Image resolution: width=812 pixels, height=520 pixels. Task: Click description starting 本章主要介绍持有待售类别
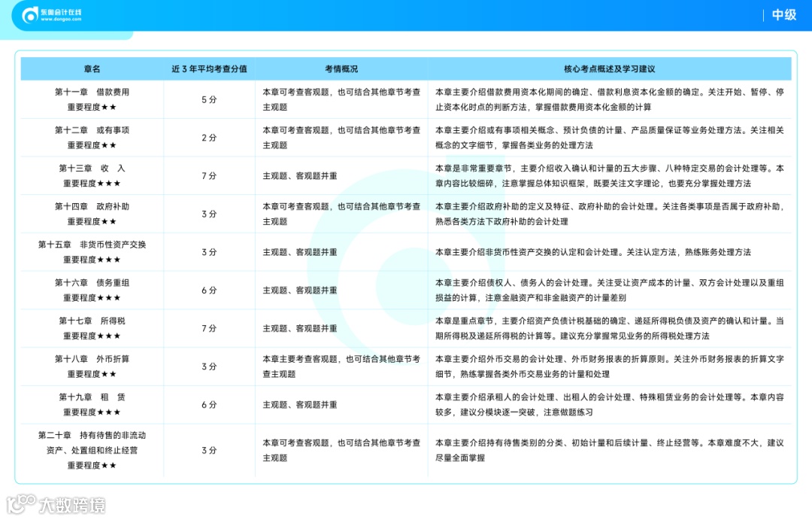coord(610,451)
